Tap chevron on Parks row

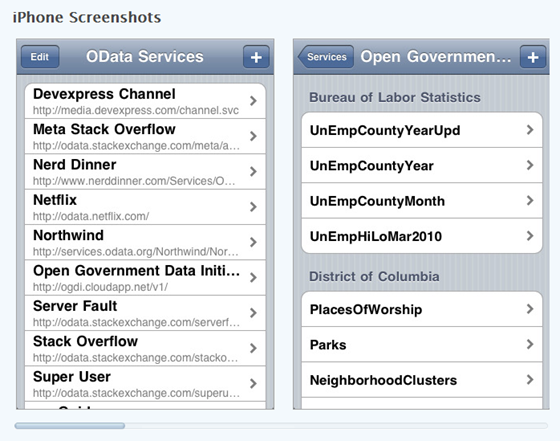click(530, 344)
